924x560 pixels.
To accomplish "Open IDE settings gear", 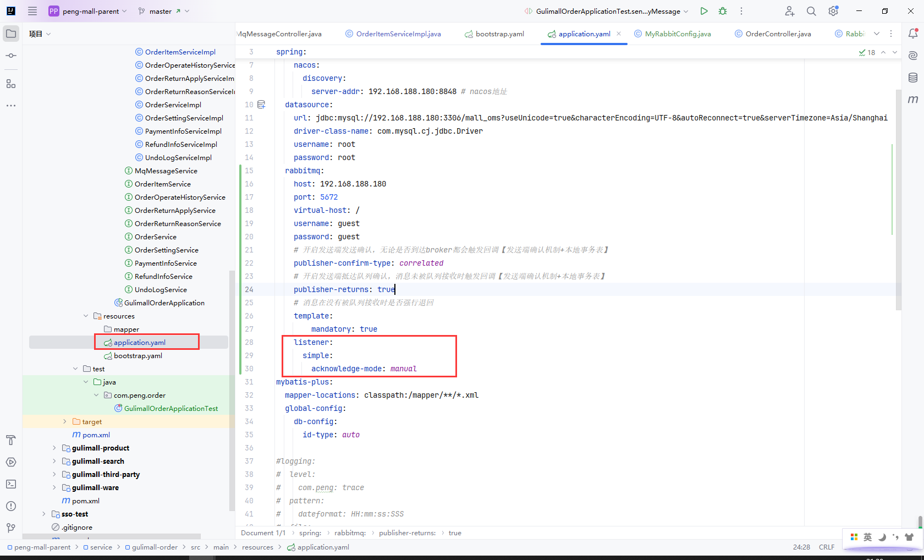I will click(x=833, y=11).
